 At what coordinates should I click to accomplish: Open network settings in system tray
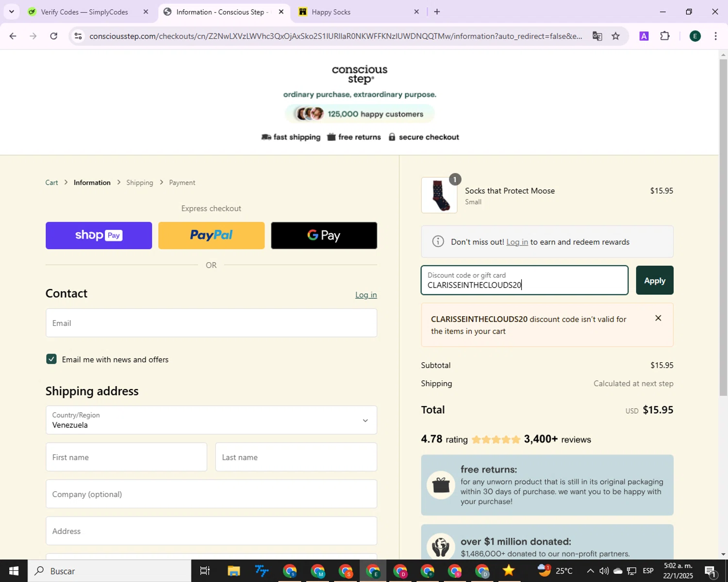[631, 571]
